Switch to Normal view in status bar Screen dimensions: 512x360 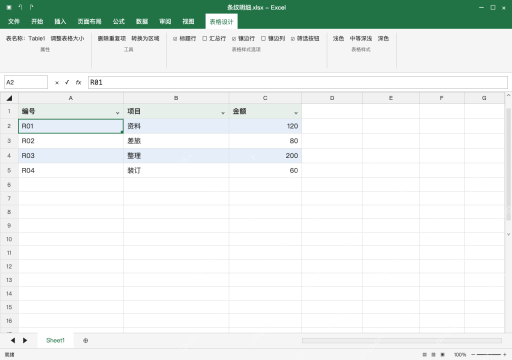424,355
